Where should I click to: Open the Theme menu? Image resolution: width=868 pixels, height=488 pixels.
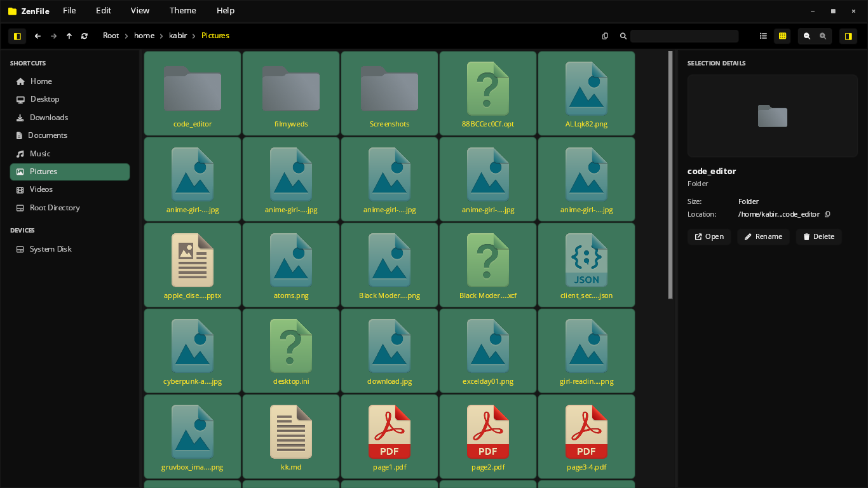tap(183, 10)
